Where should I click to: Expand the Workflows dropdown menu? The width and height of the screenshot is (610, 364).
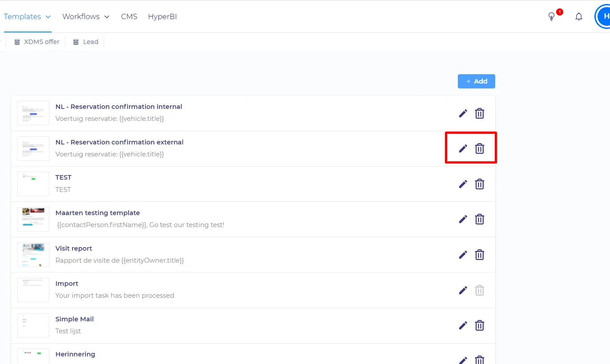click(x=86, y=16)
